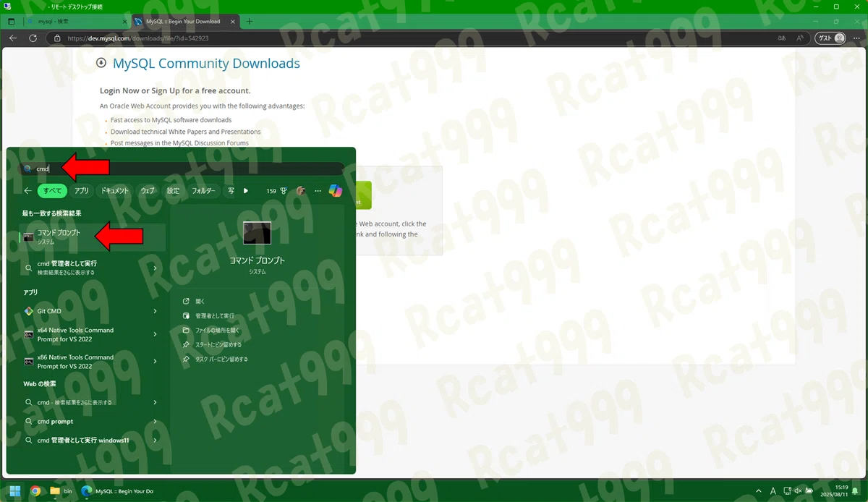Viewport: 868px width, 502px height.
Task: Reload the page with refresh icon
Action: point(33,38)
